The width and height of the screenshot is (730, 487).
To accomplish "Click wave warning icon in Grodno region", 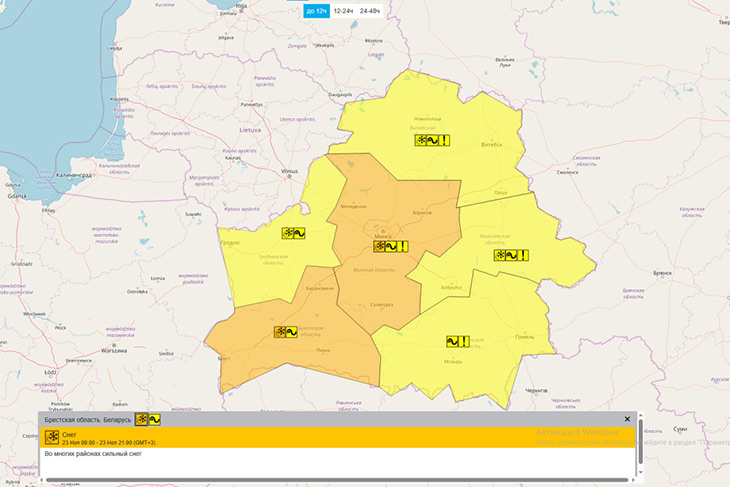I will coord(299,233).
